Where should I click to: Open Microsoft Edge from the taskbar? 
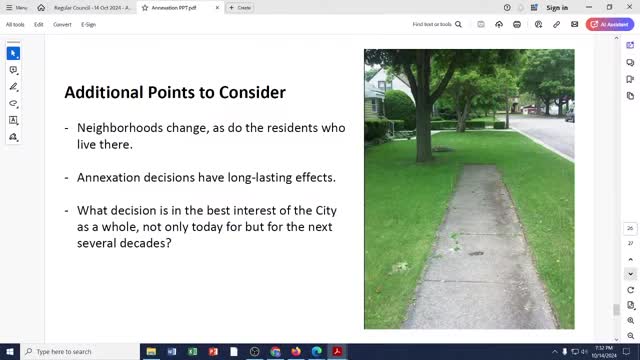point(317,351)
